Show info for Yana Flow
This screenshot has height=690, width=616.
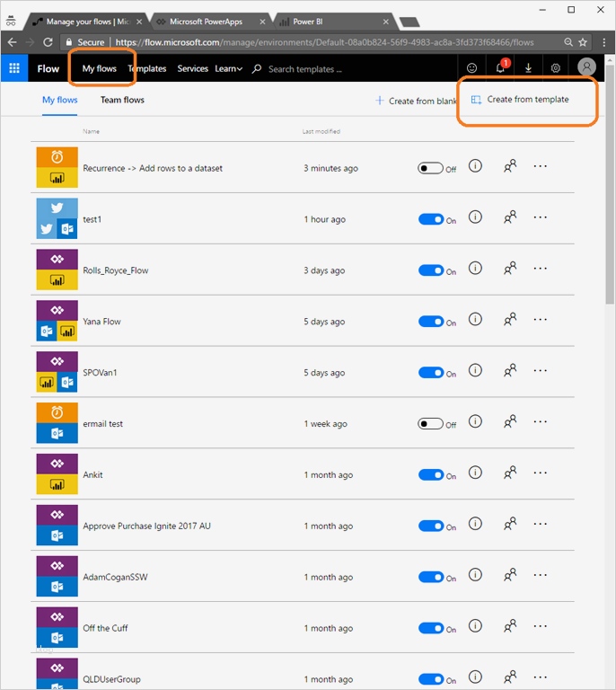click(475, 319)
